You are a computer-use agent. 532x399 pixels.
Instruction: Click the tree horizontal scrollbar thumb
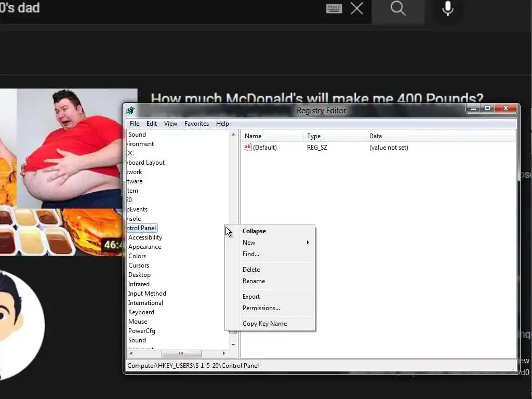coord(181,353)
